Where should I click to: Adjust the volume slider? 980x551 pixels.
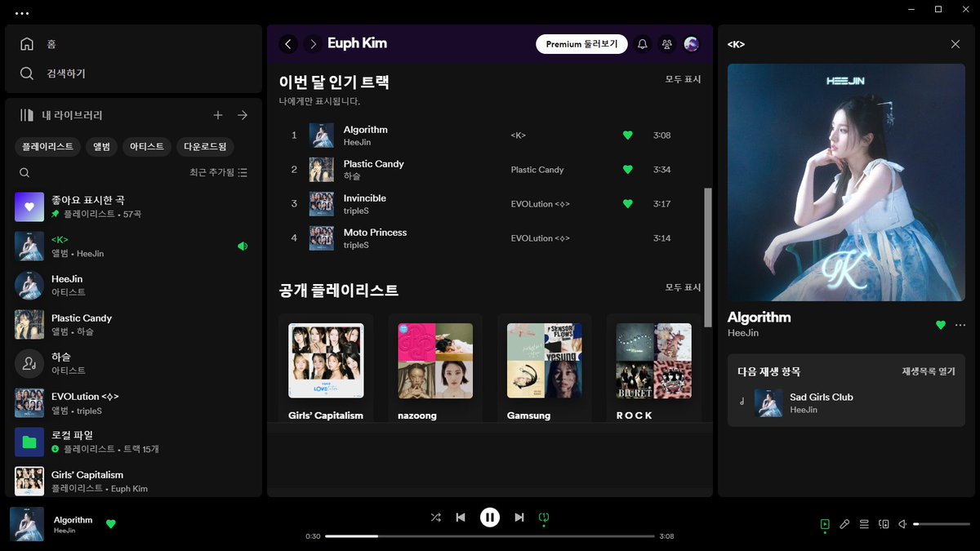point(940,524)
